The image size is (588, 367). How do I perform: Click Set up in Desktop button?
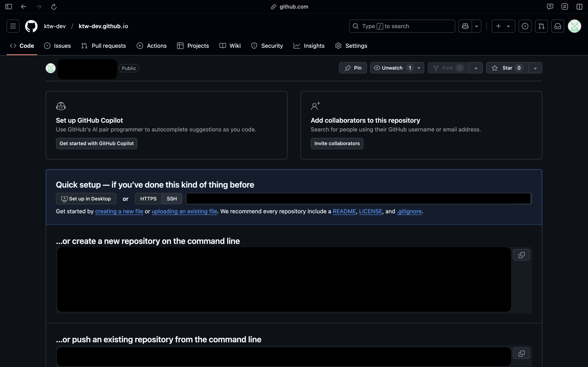tap(86, 199)
